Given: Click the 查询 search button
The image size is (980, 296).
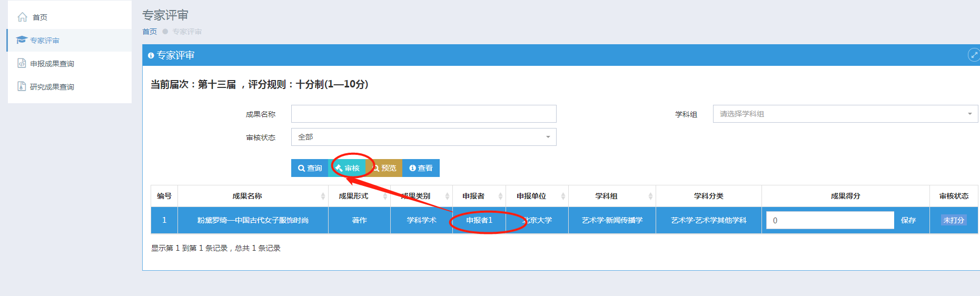Looking at the screenshot, I should pyautogui.click(x=310, y=168).
